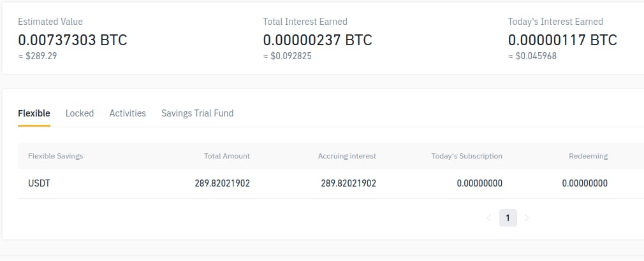This screenshot has height=261, width=644.
Task: Go to the next page arrow
Action: tap(527, 218)
